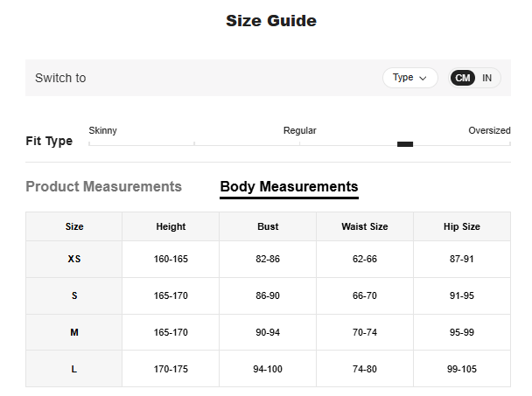532x396 pixels.
Task: Click the Bust column header
Action: click(268, 226)
